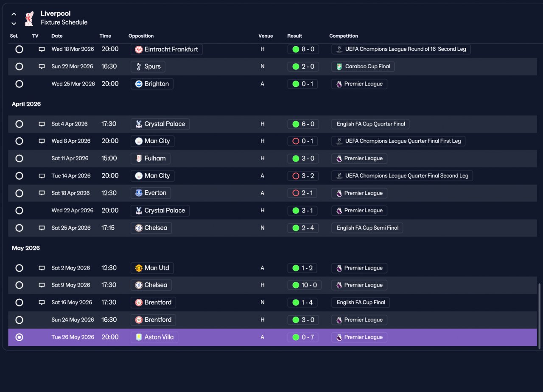Click the Man Utd badge icon
Screen dimensions: 543x392
138,268
